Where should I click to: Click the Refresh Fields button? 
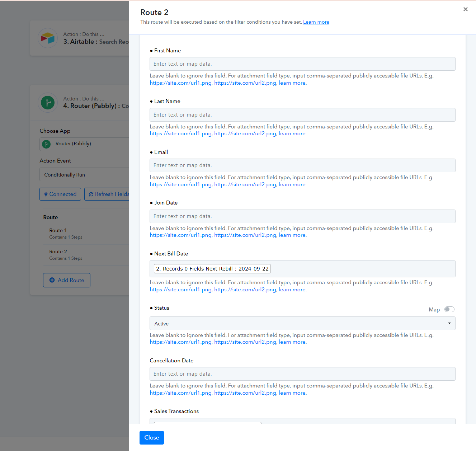[x=107, y=194]
